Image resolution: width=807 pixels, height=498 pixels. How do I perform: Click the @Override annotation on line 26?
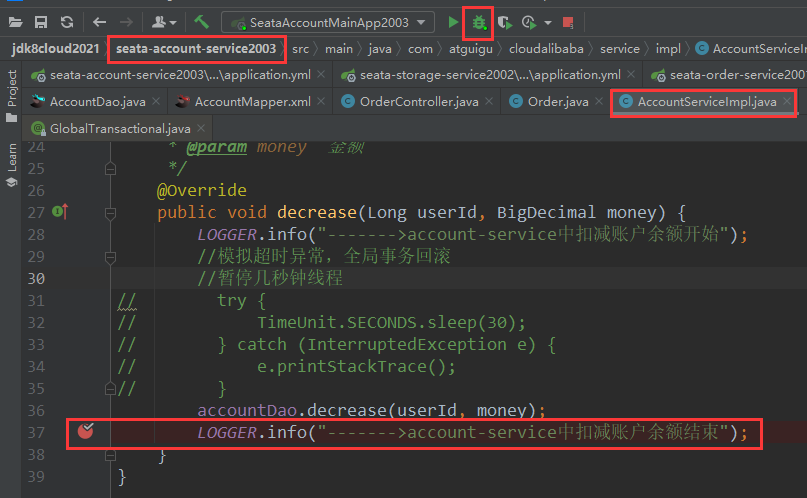click(x=202, y=190)
